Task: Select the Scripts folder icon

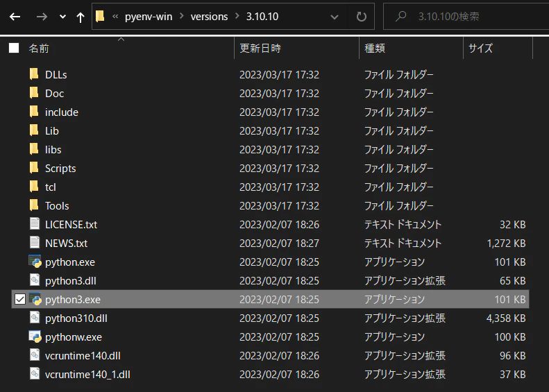Action: (34, 168)
